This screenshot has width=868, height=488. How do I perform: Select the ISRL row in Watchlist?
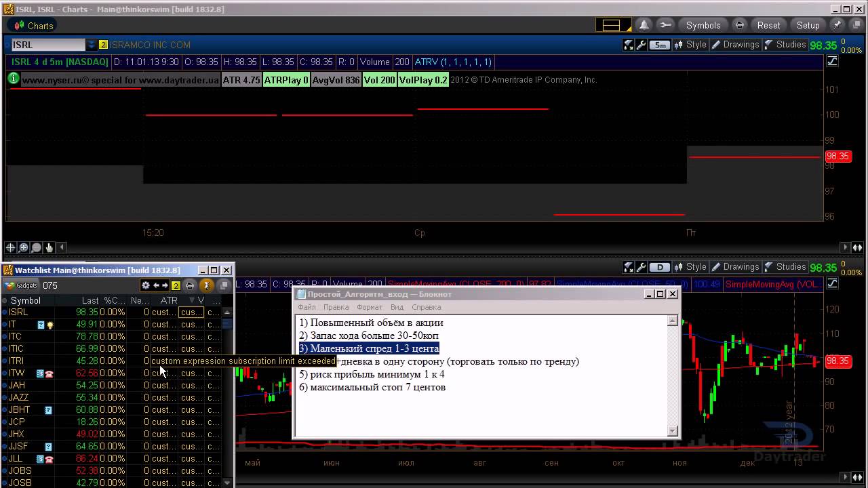pyautogui.click(x=111, y=312)
